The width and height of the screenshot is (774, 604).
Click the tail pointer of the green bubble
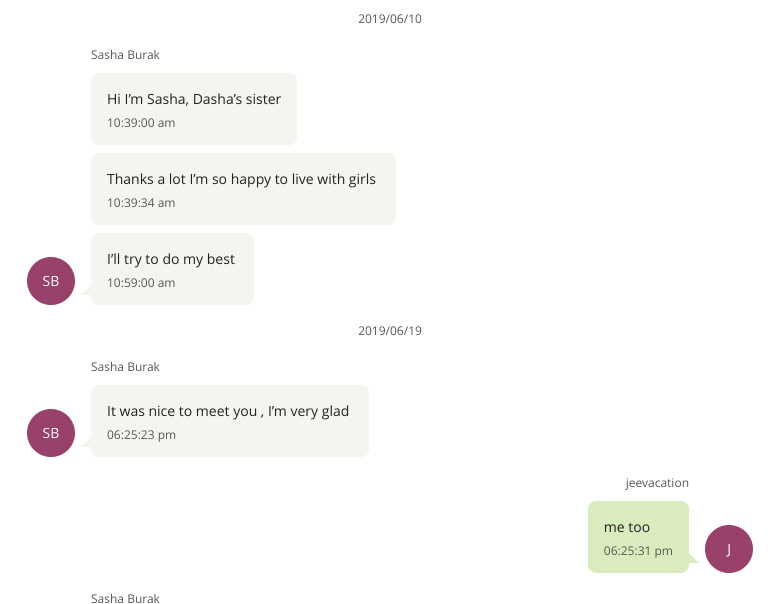(693, 560)
